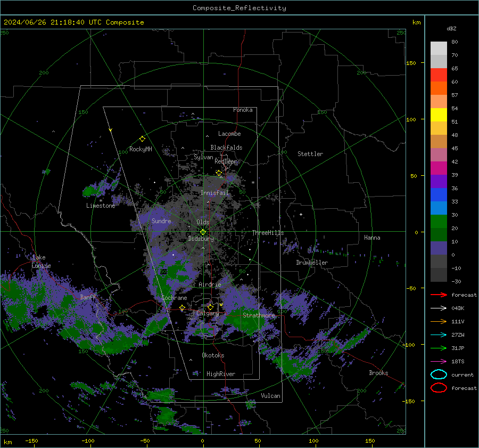The height and width of the screenshot is (448, 479).
Task: Click the yellow diamond marker near RockyMH
Action: pos(142,139)
